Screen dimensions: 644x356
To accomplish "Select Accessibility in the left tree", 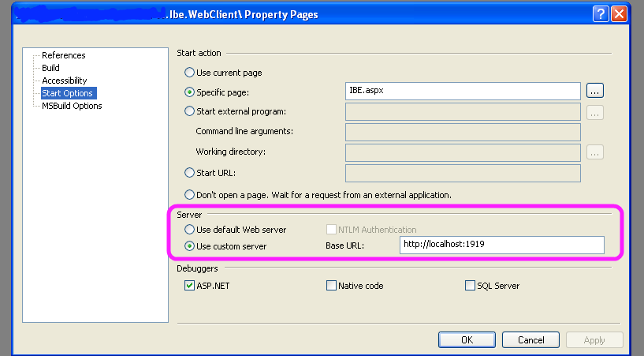I will 64,81.
